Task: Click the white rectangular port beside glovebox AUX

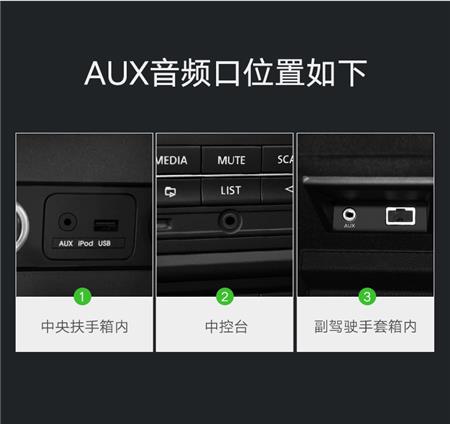Action: pyautogui.click(x=400, y=216)
